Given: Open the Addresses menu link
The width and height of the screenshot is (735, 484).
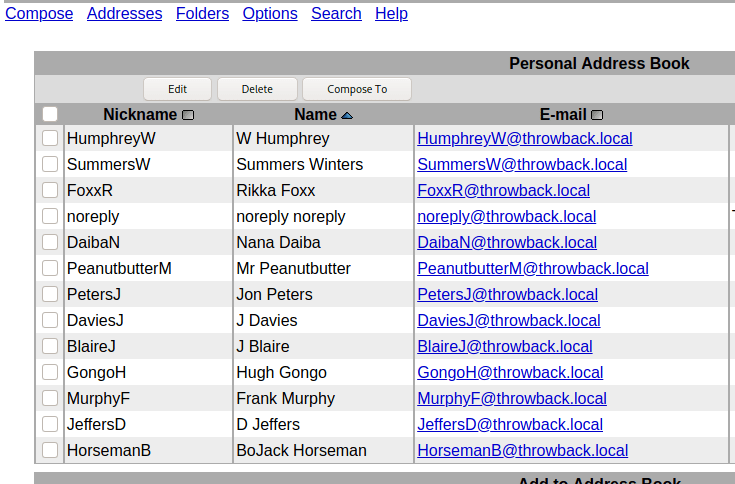Looking at the screenshot, I should pyautogui.click(x=124, y=13).
